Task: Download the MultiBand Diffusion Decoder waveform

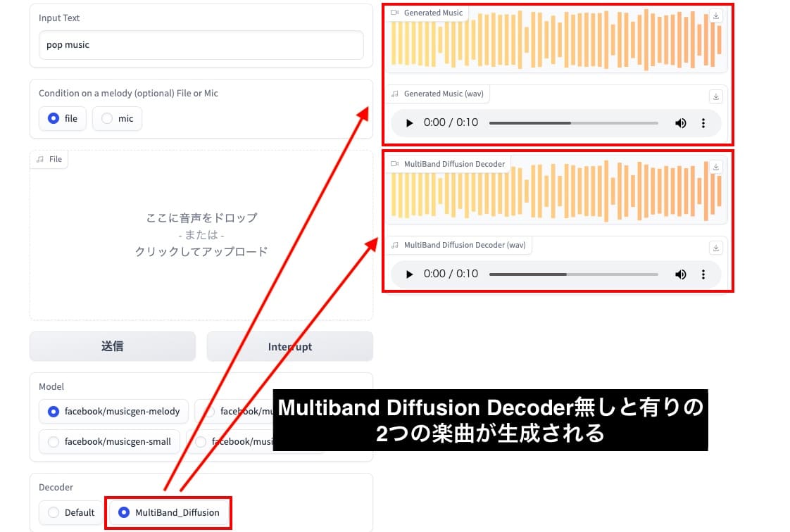Action: point(716,167)
